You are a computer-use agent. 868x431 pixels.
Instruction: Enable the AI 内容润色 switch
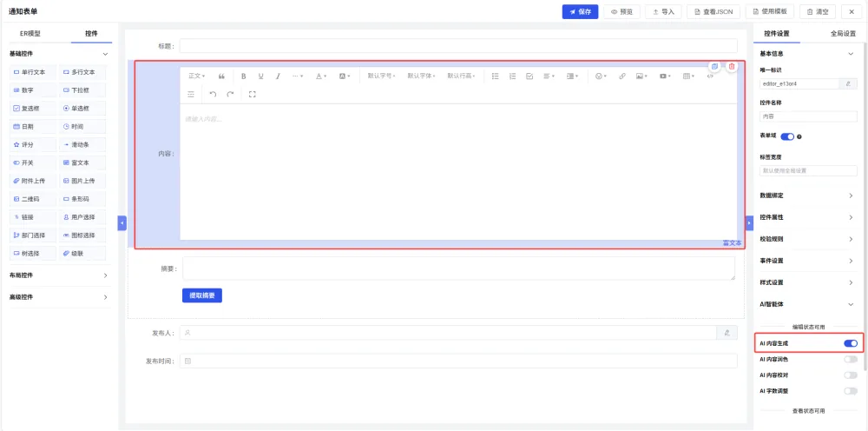851,360
